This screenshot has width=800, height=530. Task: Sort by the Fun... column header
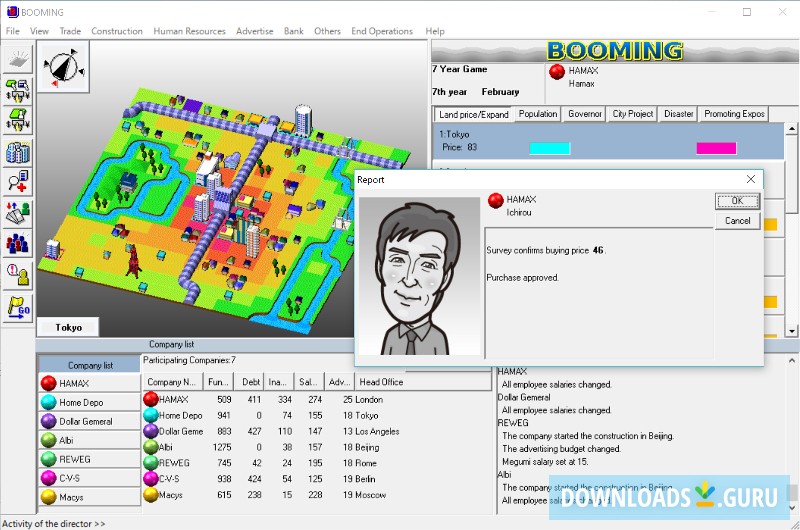[218, 382]
